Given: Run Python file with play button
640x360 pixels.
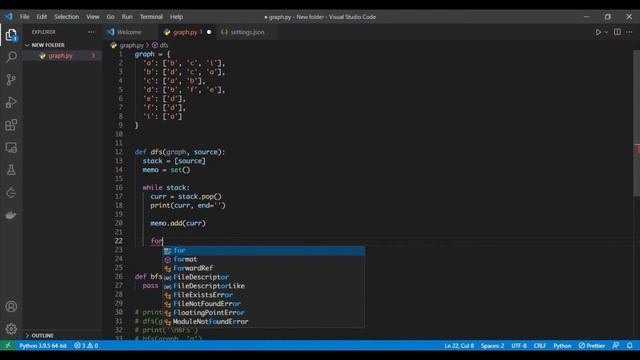Looking at the screenshot, I should [x=598, y=32].
